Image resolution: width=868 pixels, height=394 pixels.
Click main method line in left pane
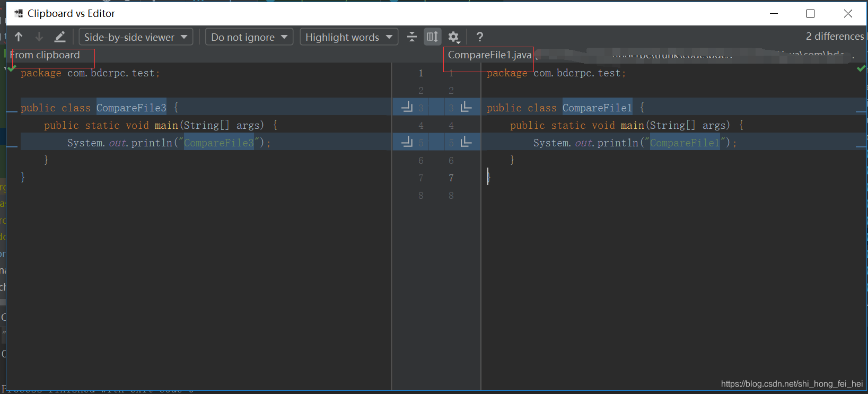click(161, 125)
